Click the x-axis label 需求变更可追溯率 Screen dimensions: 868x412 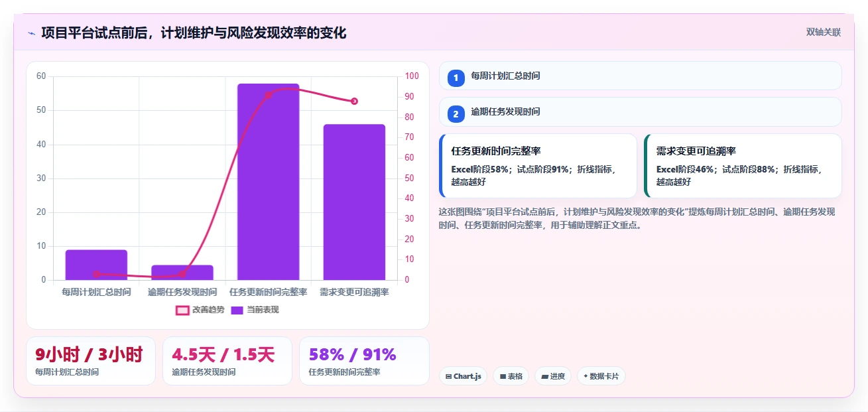point(354,292)
